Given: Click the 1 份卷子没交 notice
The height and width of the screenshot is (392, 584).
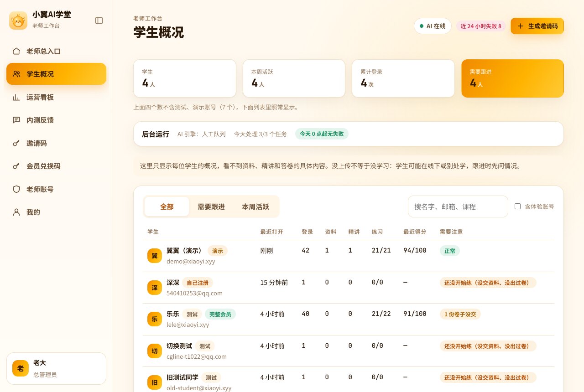Looking at the screenshot, I should (x=460, y=314).
